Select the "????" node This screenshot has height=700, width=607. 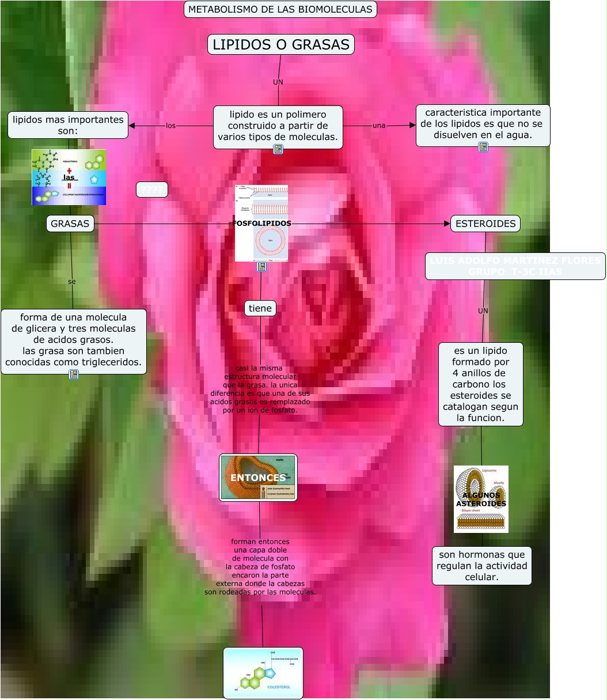pyautogui.click(x=152, y=190)
